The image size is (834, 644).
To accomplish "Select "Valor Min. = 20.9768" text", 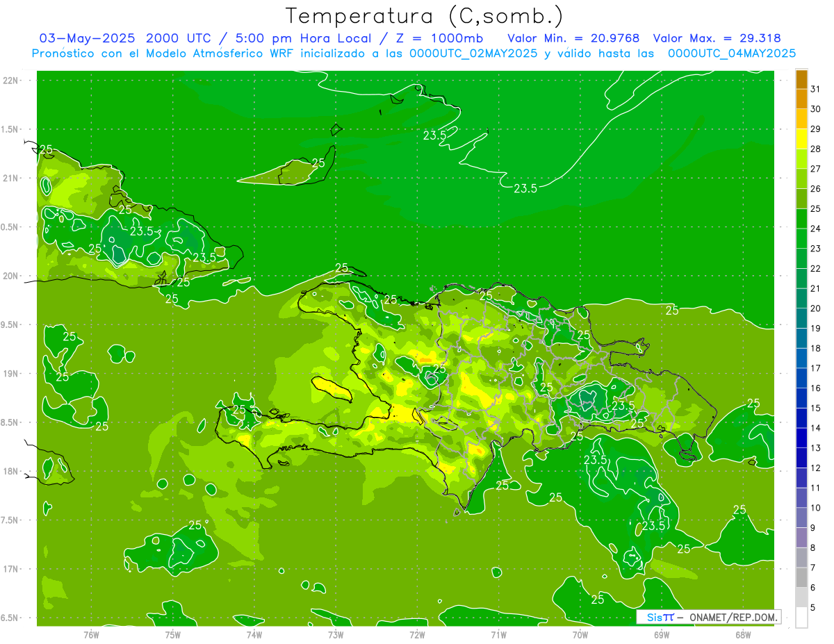I will [x=573, y=38].
